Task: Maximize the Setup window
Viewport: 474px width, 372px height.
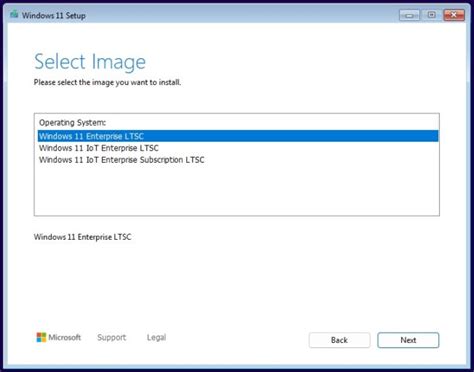Action: (431, 15)
